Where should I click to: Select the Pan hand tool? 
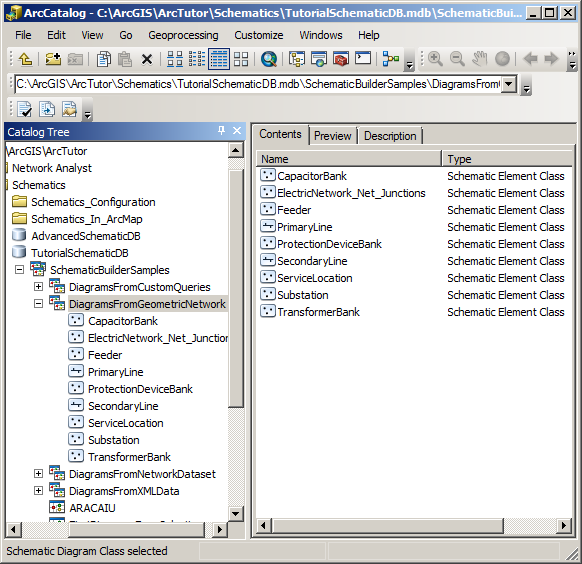click(480, 59)
